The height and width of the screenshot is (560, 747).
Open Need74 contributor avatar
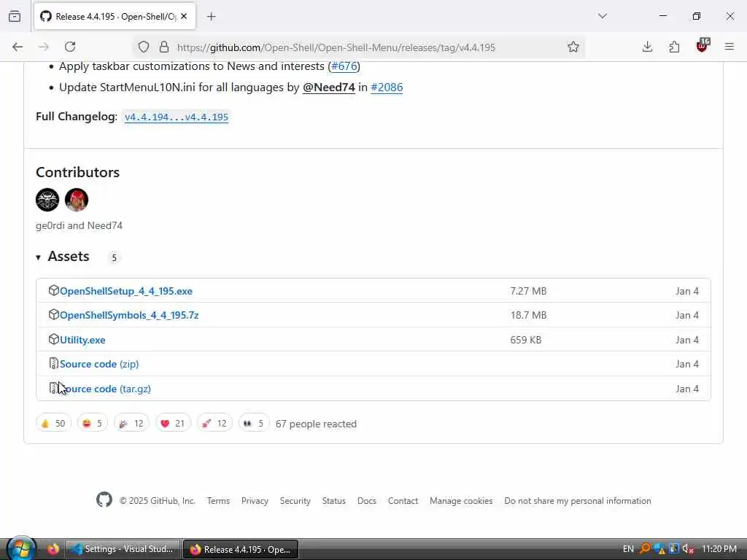pyautogui.click(x=76, y=200)
